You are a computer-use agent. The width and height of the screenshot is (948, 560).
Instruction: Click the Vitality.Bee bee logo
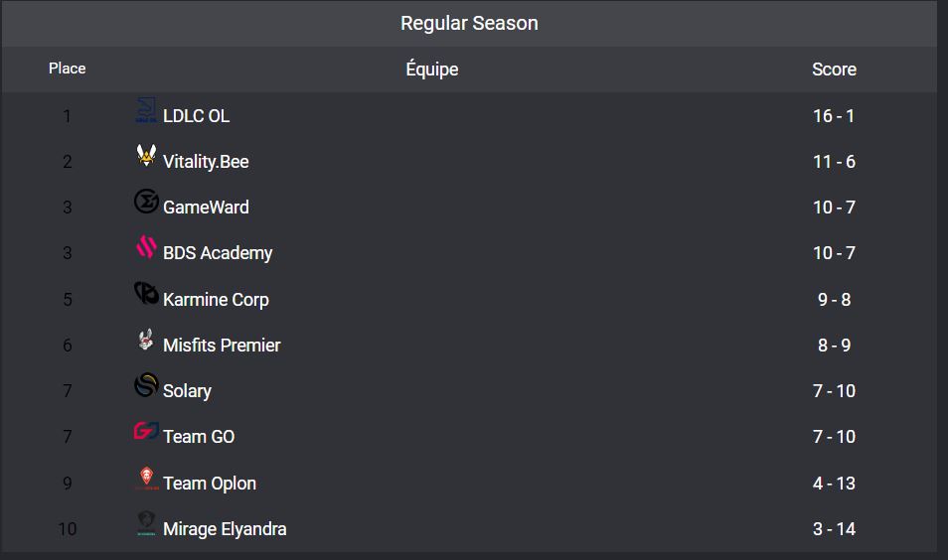(x=146, y=157)
